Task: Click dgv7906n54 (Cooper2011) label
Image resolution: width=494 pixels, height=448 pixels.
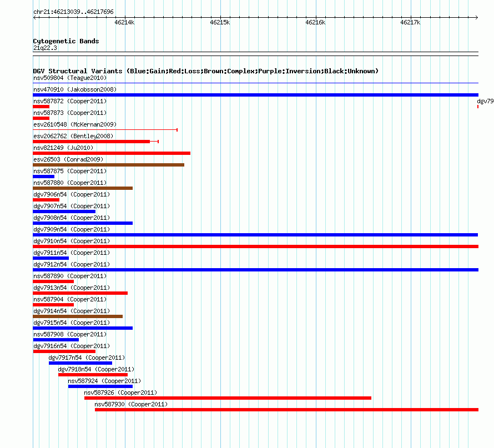Action: click(x=72, y=194)
